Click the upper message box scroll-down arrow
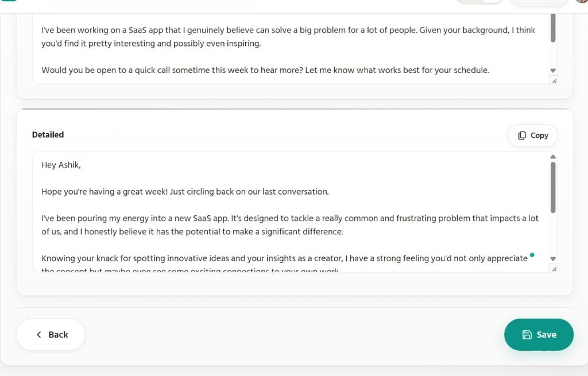Viewport: 588px width, 376px height. [553, 71]
